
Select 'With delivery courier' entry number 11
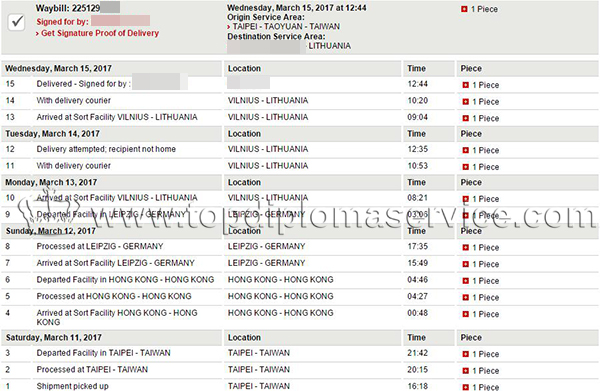73,166
